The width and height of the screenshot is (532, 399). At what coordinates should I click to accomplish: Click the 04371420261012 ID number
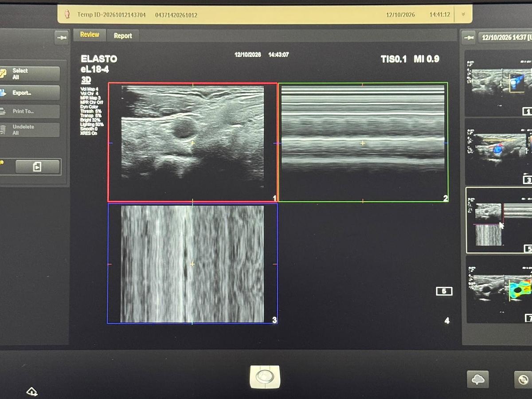176,15
